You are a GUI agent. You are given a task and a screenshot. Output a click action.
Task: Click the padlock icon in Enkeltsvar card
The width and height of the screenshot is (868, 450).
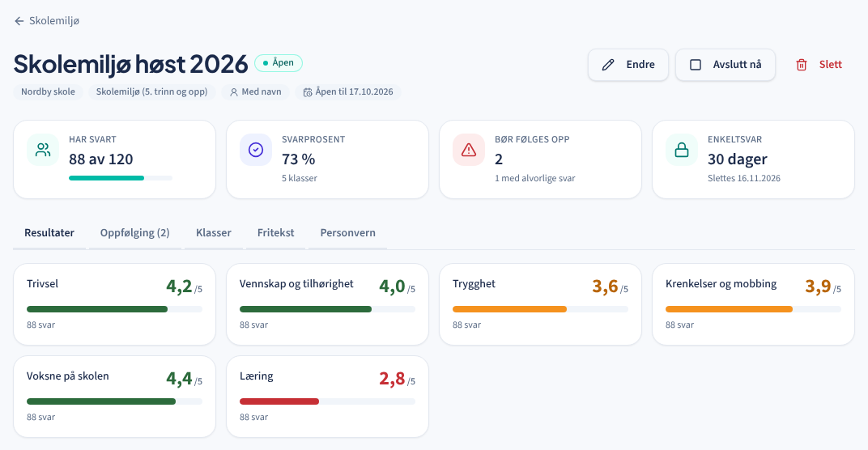682,150
